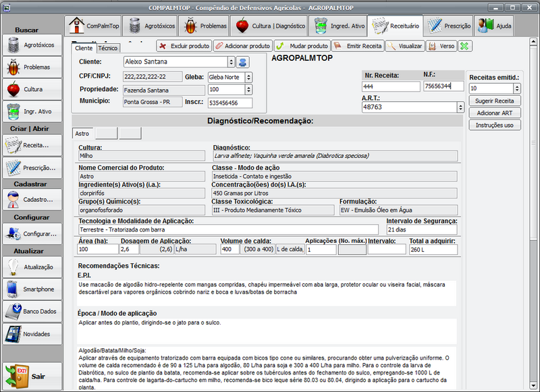Open the Cliente name dropdown
The width and height of the screenshot is (540, 392).
tap(231, 62)
